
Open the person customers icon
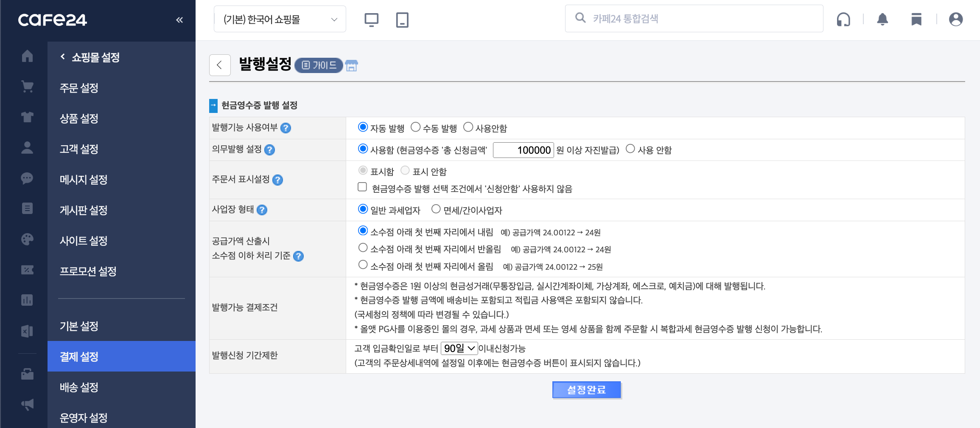pos(27,147)
